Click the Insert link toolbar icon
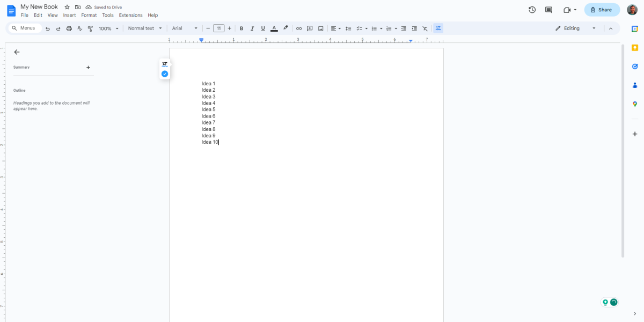 pos(299,28)
